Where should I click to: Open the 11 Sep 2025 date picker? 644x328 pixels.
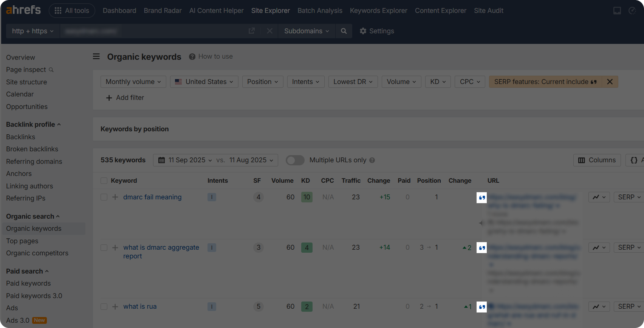[185, 160]
